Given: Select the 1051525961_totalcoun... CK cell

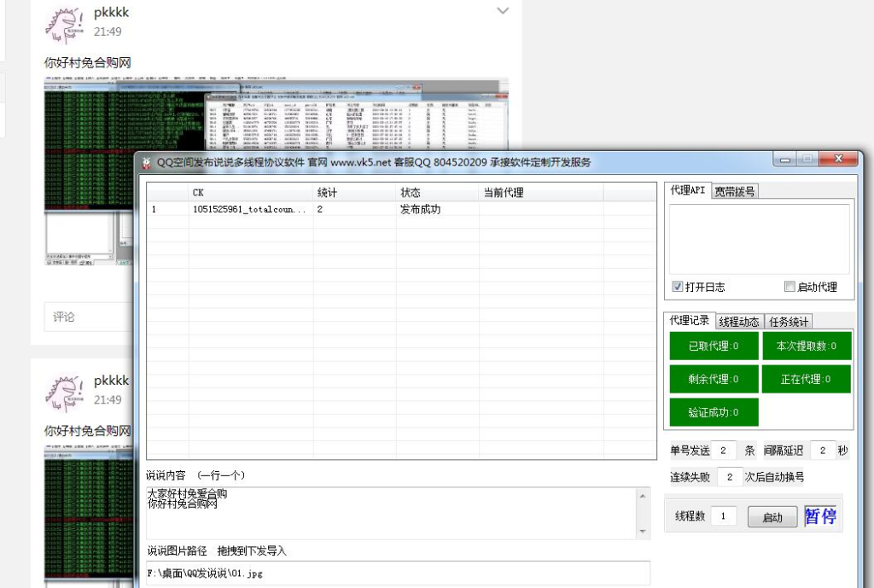Looking at the screenshot, I should [x=249, y=210].
